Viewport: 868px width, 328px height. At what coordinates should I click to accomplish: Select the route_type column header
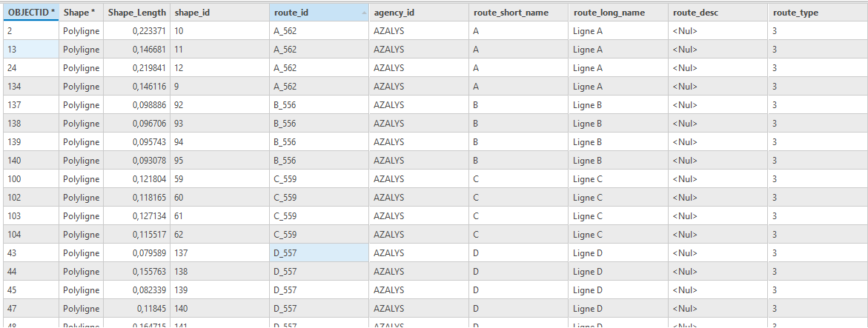(818, 12)
